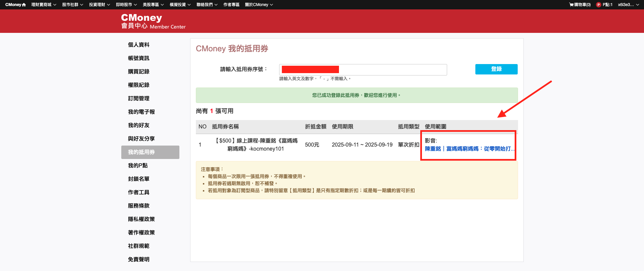The width and height of the screenshot is (644, 271).
Task: Expand the 股市社群 dropdown menu
Action: click(73, 5)
